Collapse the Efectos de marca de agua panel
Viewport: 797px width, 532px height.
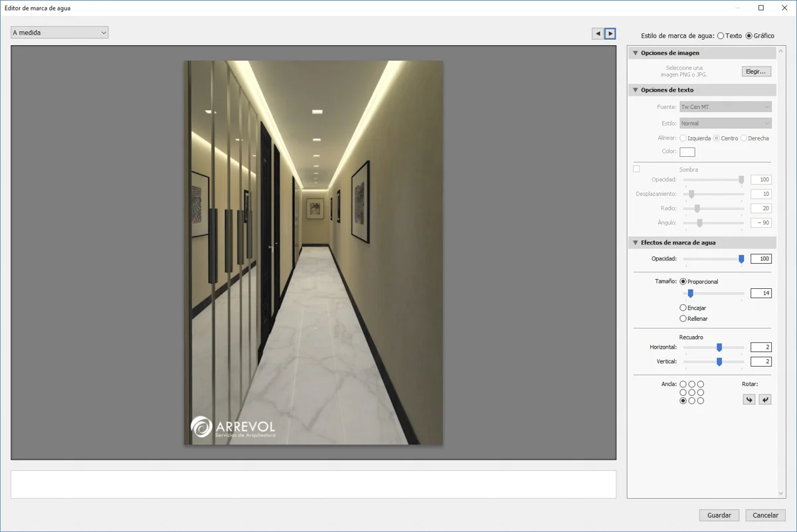click(636, 243)
